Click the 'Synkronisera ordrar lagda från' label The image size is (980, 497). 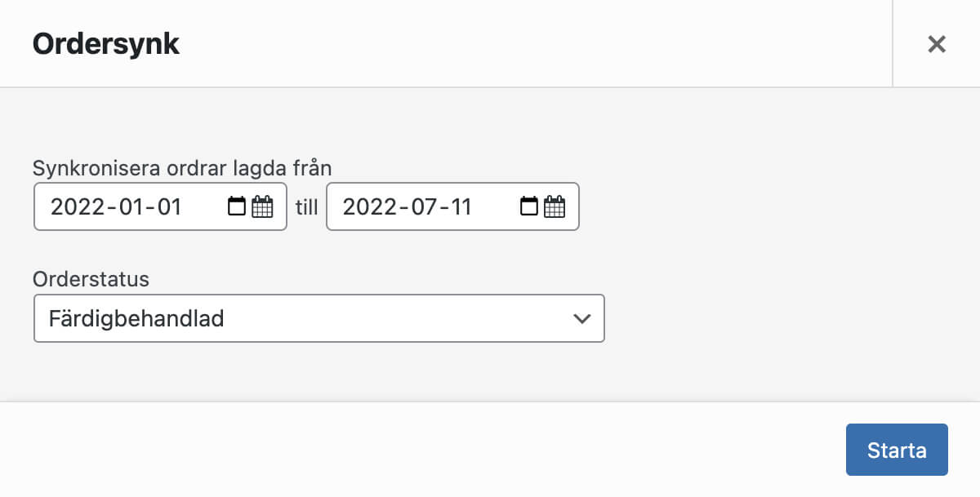pos(182,168)
